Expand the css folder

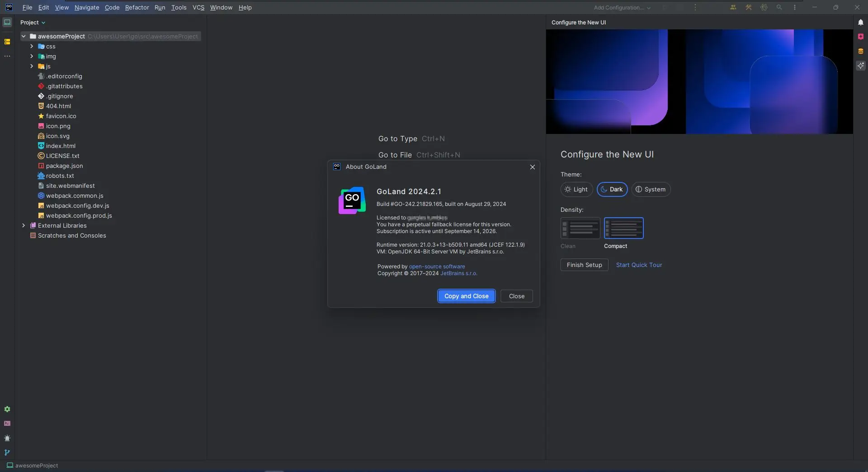32,46
